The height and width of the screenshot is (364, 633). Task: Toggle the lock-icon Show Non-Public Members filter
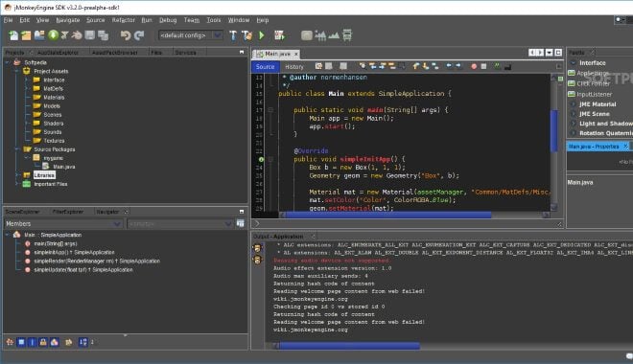[43, 342]
